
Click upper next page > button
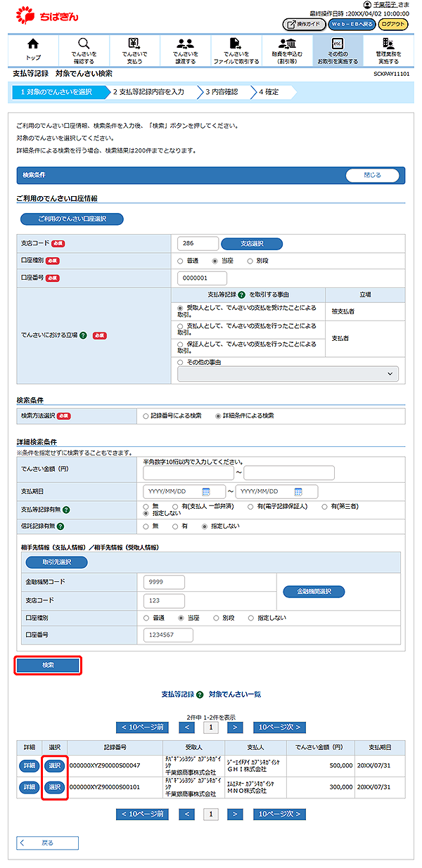235,727
